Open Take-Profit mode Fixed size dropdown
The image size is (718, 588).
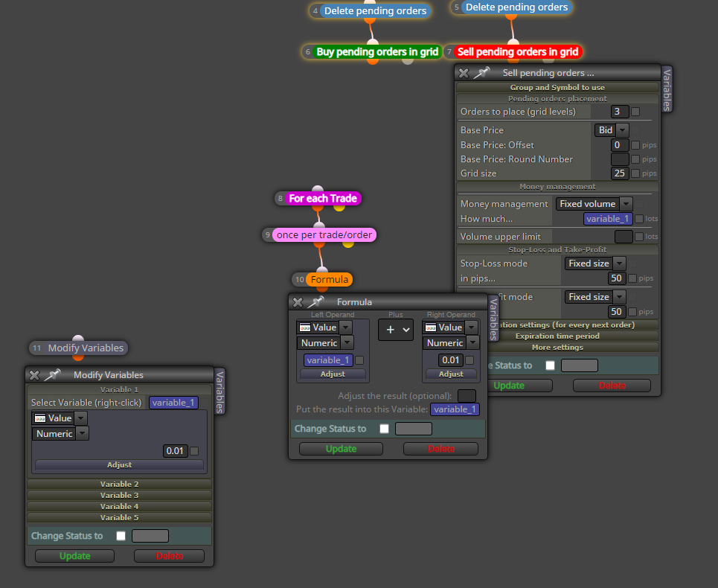[x=595, y=297]
